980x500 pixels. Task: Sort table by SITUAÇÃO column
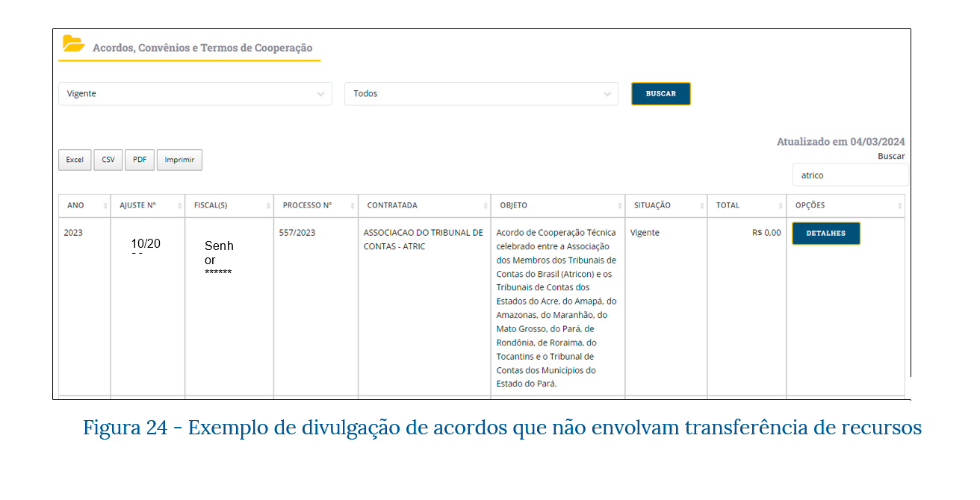point(666,206)
